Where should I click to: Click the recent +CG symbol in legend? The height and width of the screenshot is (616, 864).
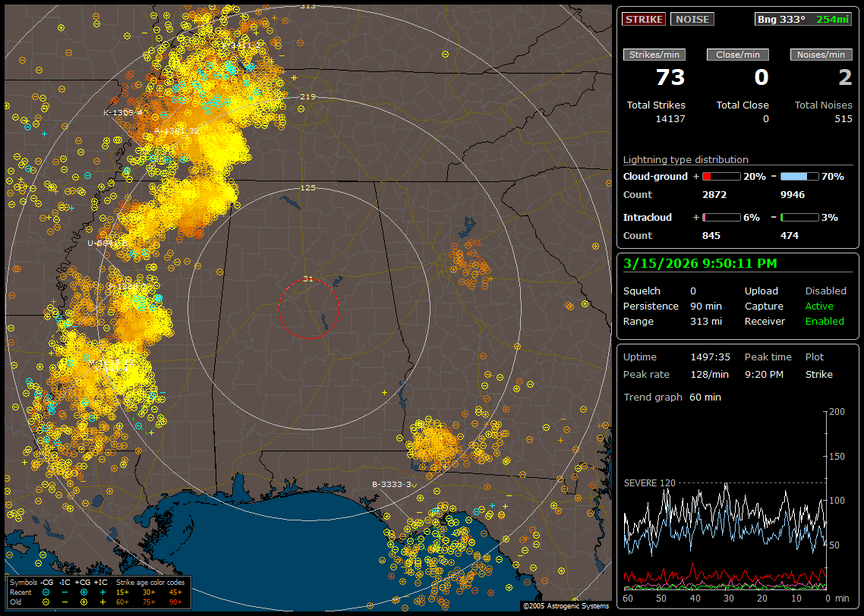tap(83, 592)
